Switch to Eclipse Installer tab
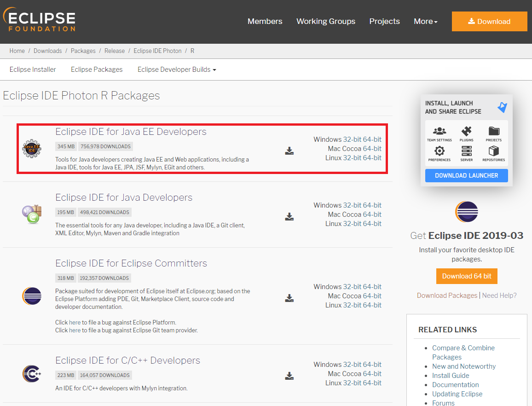 [33, 70]
